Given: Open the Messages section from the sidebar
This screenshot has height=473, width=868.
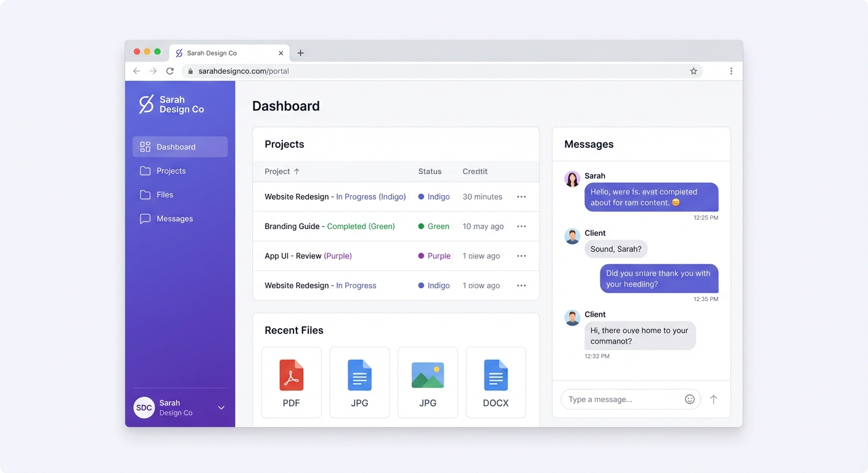Looking at the screenshot, I should pos(174,219).
